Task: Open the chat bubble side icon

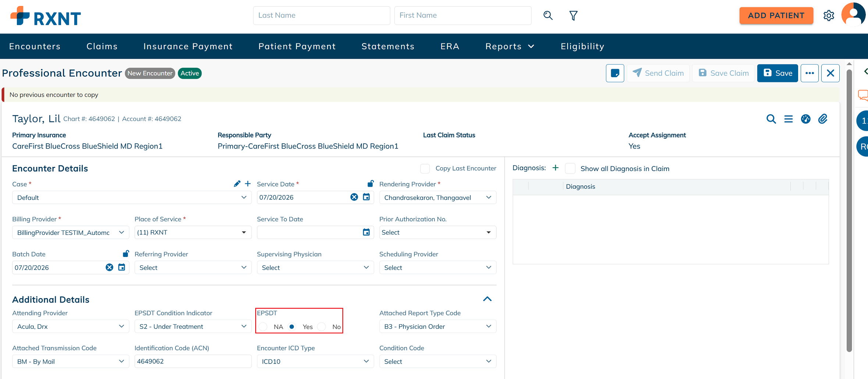Action: click(863, 96)
